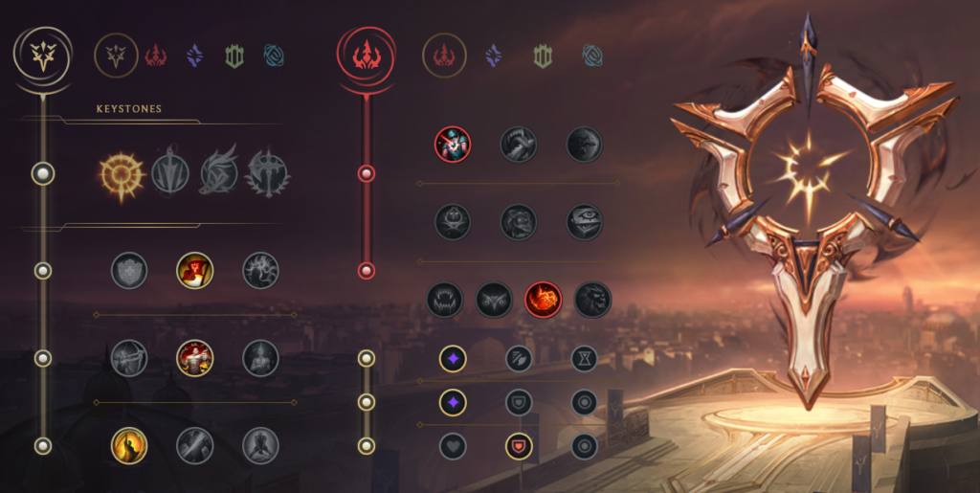Pick the Legend: Alacrity bow rune

coord(129,358)
